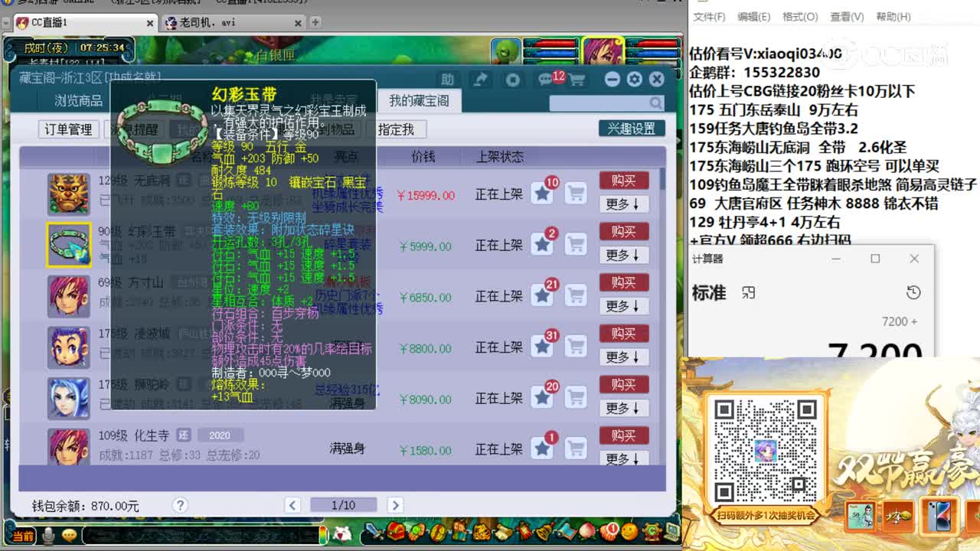The height and width of the screenshot is (551, 980).
Task: Click the speech bubble icon in chat bar
Action: pos(69,535)
